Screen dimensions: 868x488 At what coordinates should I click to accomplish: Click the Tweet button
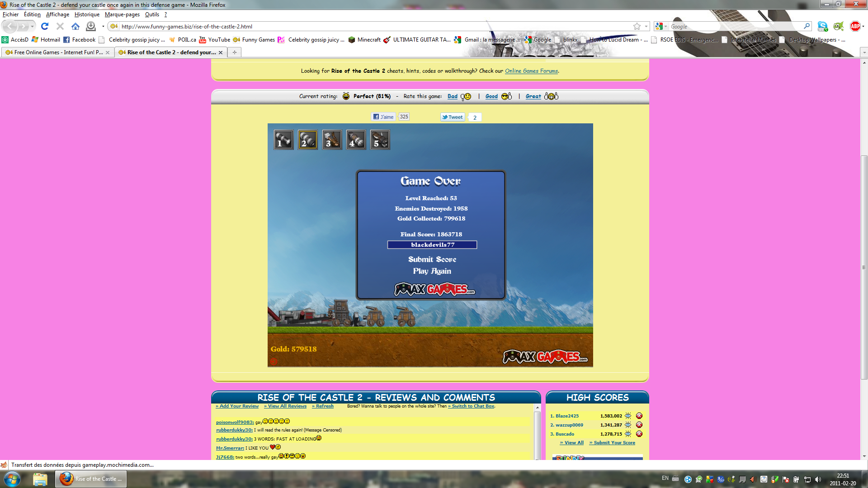pyautogui.click(x=453, y=117)
